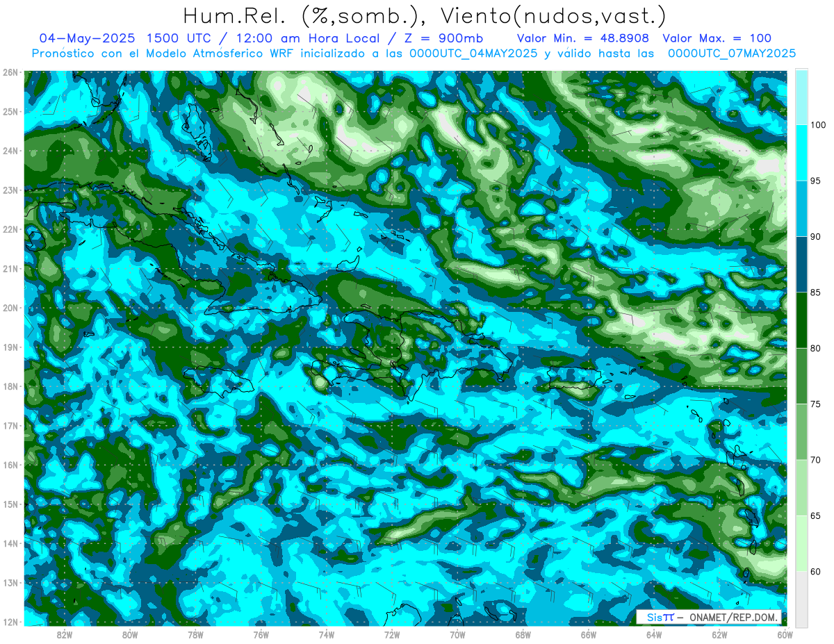Click the 24N latitude axis label
Screen dimensions: 834x644
point(10,151)
